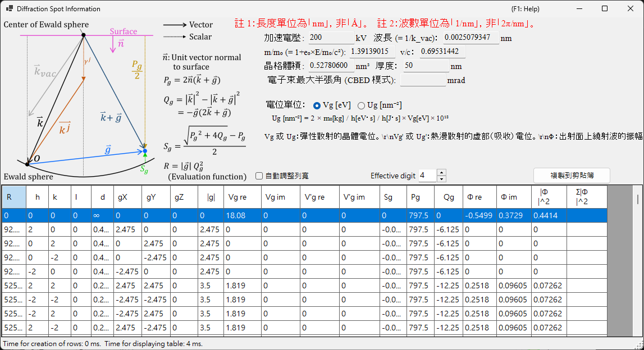This screenshot has height=350, width=644.
Task: Click the 加速電壓 kV input field
Action: (x=331, y=38)
